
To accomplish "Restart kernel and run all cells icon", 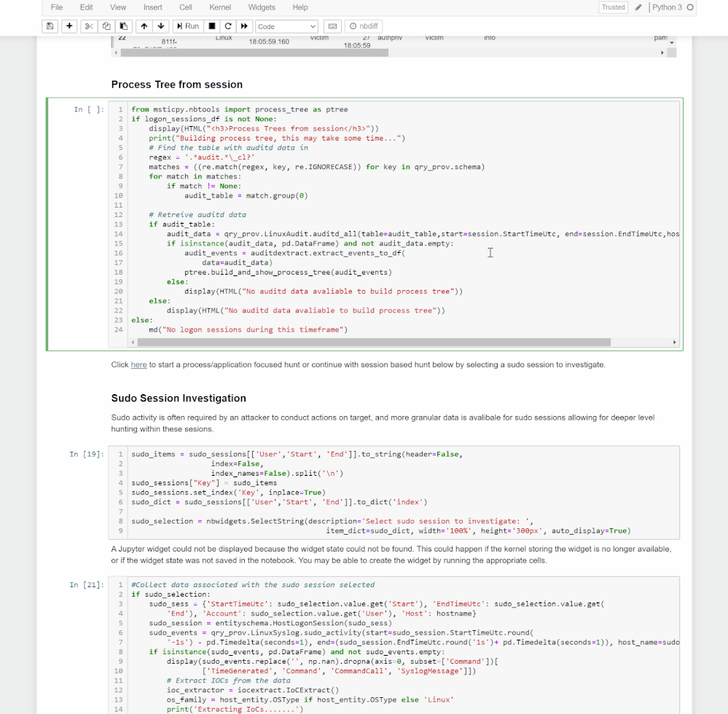I will [x=243, y=26].
